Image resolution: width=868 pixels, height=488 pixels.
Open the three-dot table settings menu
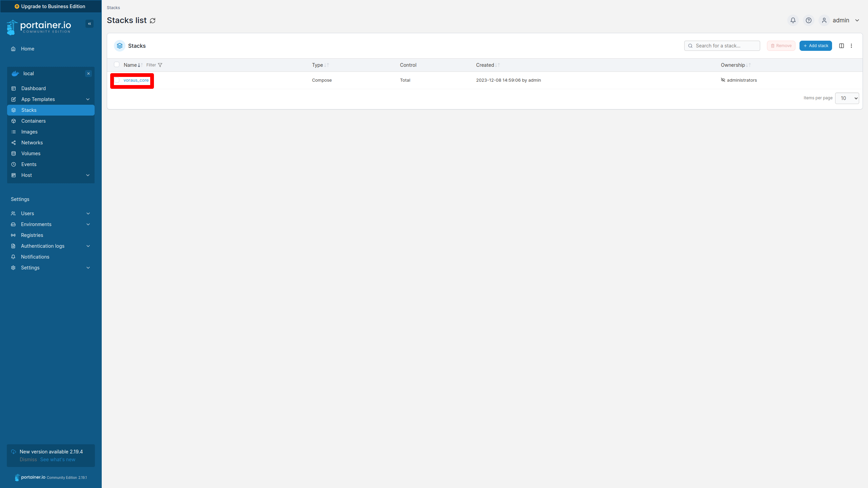pos(851,46)
